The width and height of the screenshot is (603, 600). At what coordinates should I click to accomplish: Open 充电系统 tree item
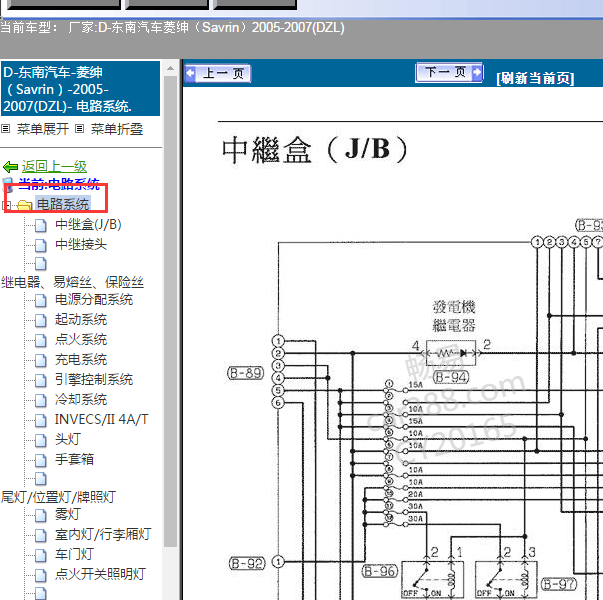pos(81,359)
